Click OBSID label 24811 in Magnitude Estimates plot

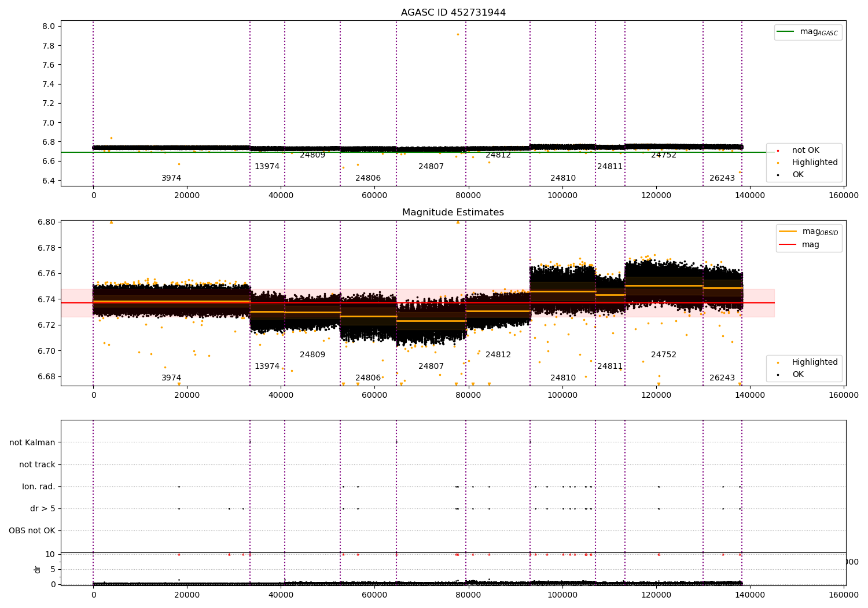(x=610, y=367)
